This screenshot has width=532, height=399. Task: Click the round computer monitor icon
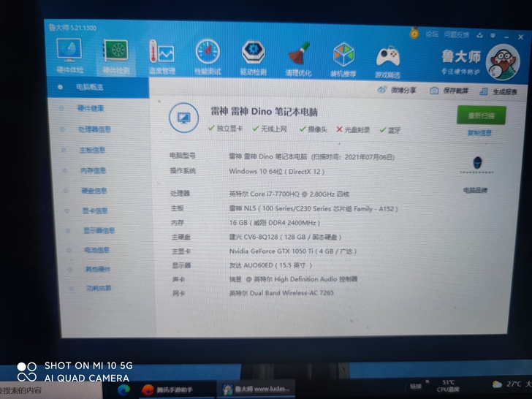(183, 118)
